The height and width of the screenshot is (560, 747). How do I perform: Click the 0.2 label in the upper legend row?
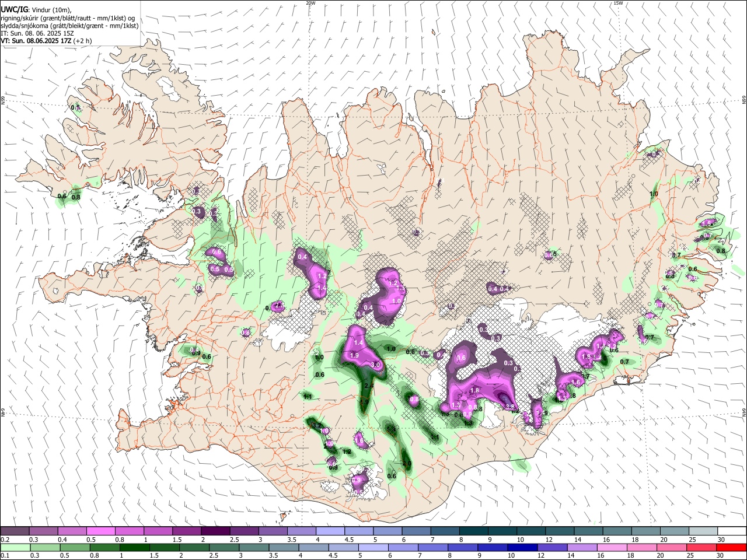[5, 540]
